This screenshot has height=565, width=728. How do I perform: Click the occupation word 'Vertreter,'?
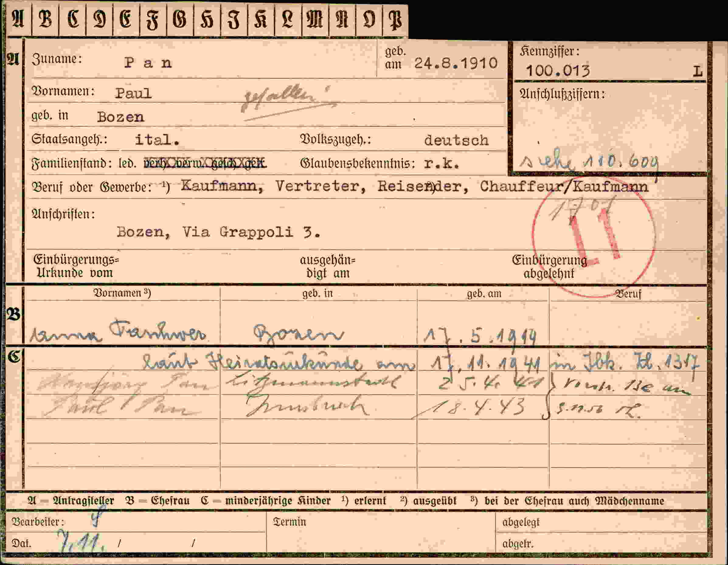321,187
